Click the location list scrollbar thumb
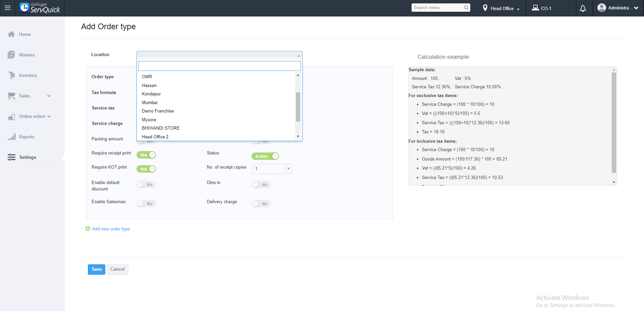 tap(298, 107)
